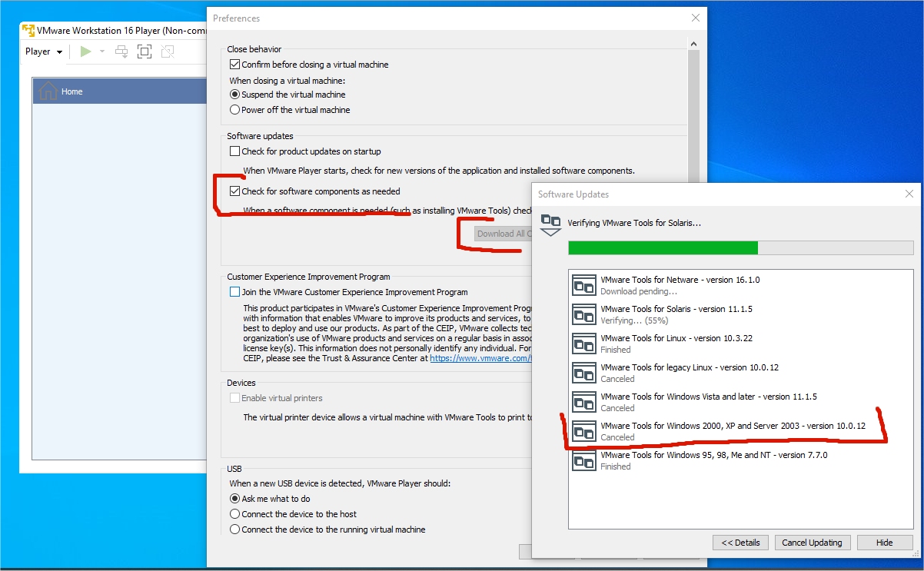Image resolution: width=924 pixels, height=571 pixels.
Task: Click the Cancel Updating button
Action: coord(813,543)
